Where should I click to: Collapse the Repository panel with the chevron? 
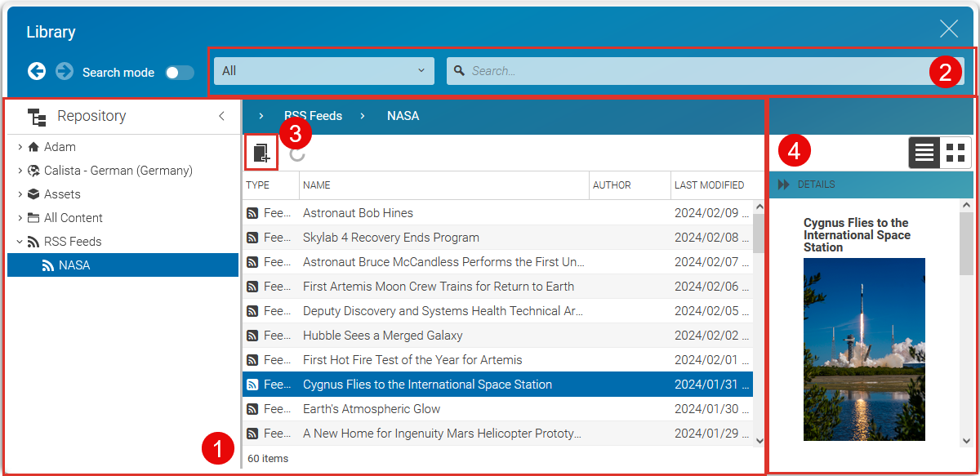point(220,117)
